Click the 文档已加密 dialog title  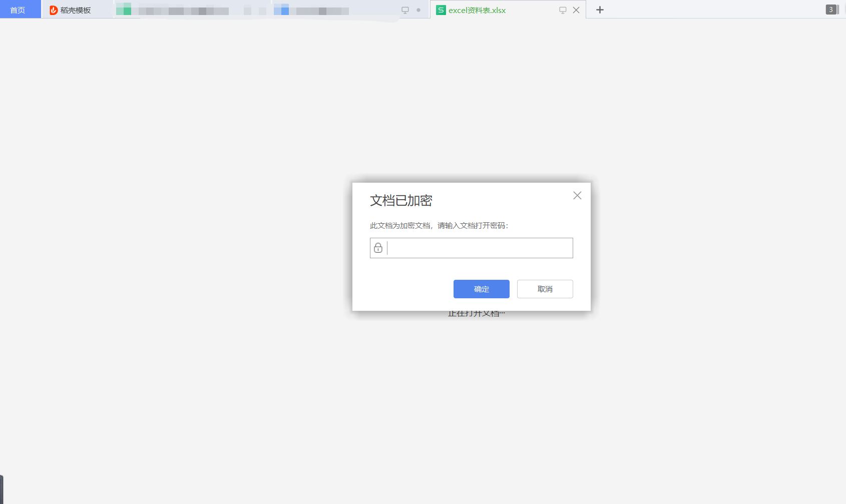(401, 200)
